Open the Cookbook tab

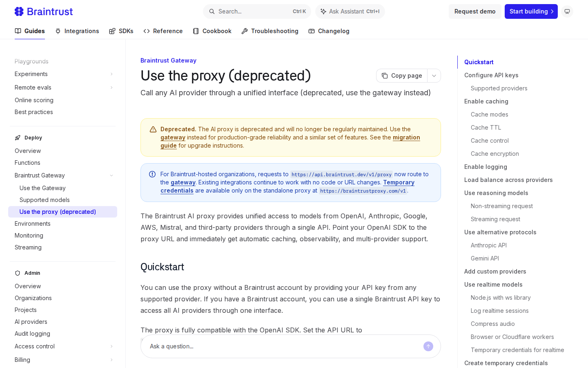(212, 31)
